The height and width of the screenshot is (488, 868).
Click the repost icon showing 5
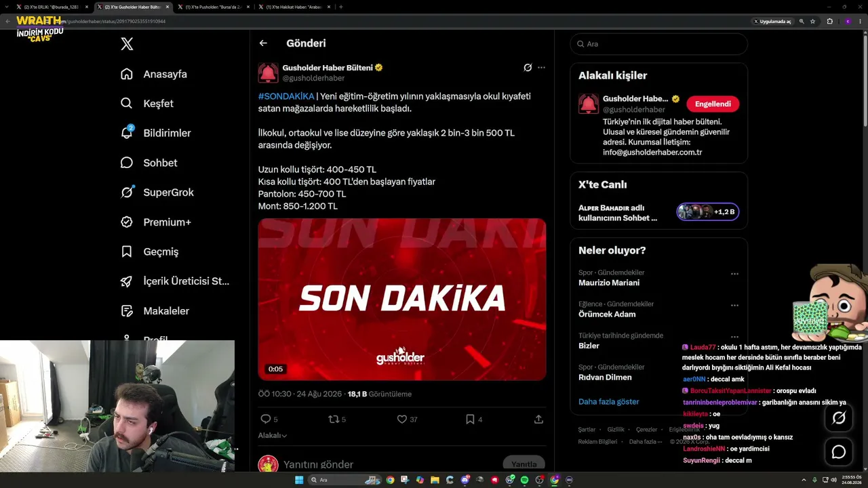pyautogui.click(x=334, y=420)
